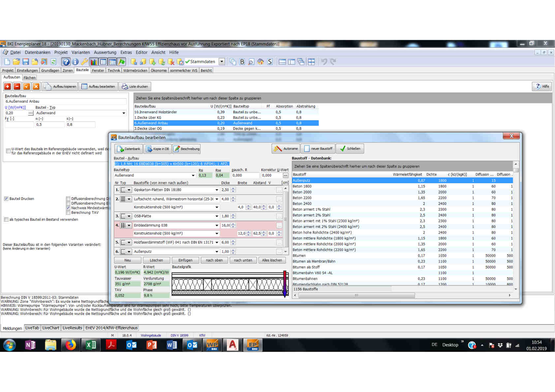Screen dimensions: 555x392
Task: Click the Löschen layer button
Action: [x=156, y=260]
